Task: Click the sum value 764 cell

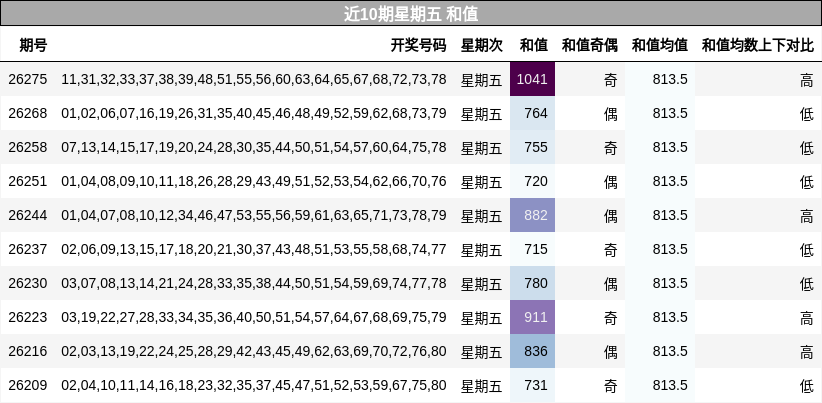Action: (x=532, y=113)
